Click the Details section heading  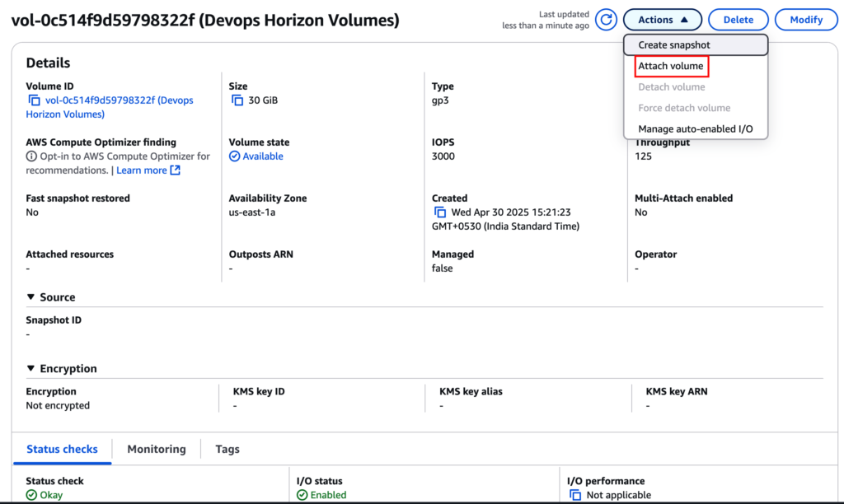coord(48,63)
